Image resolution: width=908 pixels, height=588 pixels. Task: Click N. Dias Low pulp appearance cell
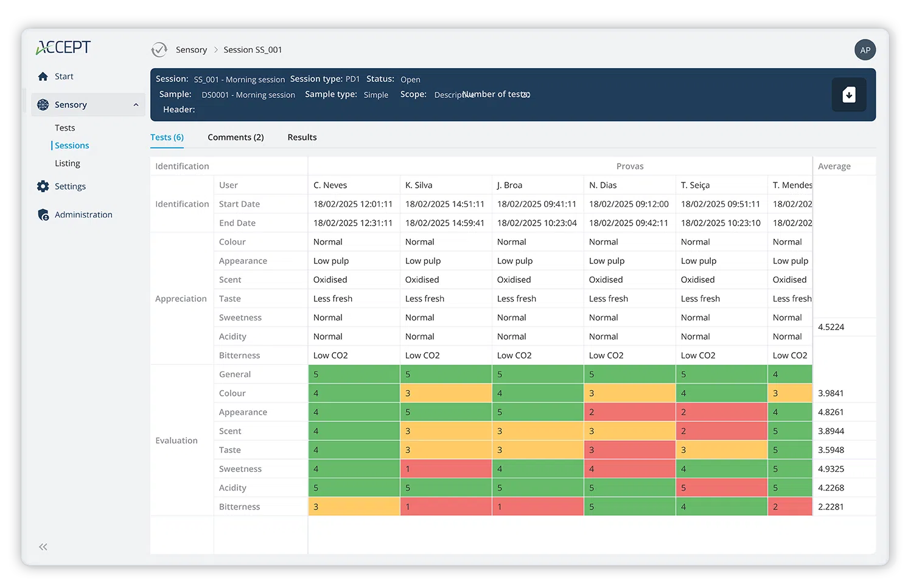tap(629, 261)
